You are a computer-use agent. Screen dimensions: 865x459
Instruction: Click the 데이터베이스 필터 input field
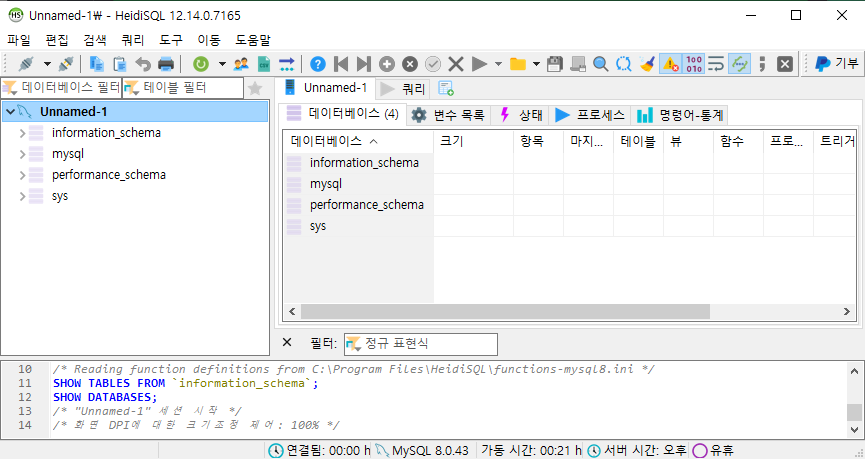tap(61, 88)
